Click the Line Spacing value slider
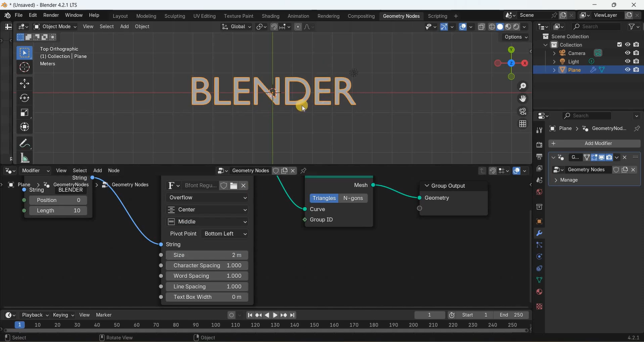Image resolution: width=644 pixels, height=342 pixels. (207, 287)
